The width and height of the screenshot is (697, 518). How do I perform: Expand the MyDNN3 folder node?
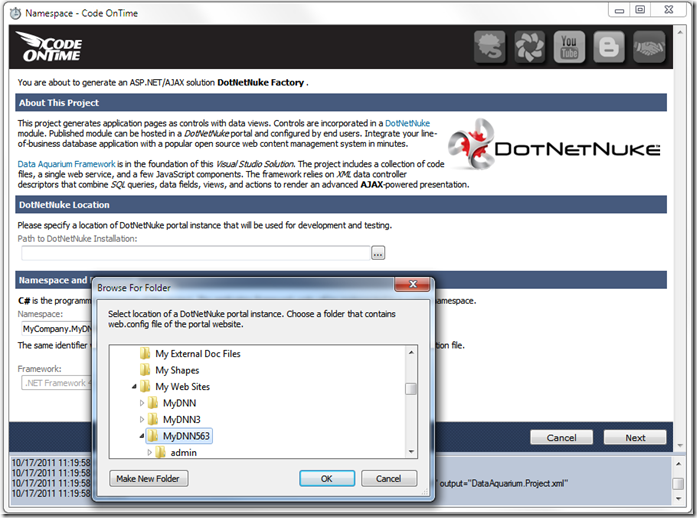[x=142, y=419]
